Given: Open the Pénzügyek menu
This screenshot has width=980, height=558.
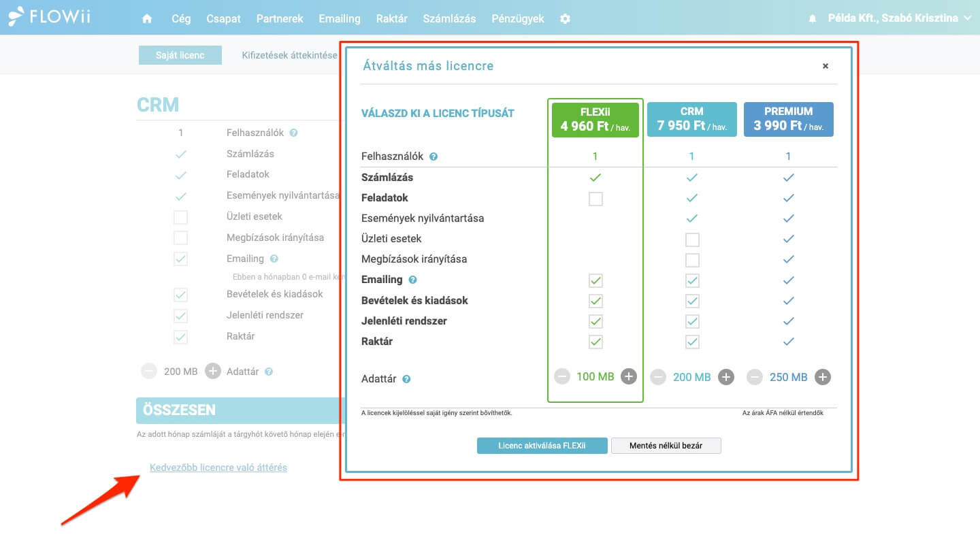Looking at the screenshot, I should pos(518,19).
